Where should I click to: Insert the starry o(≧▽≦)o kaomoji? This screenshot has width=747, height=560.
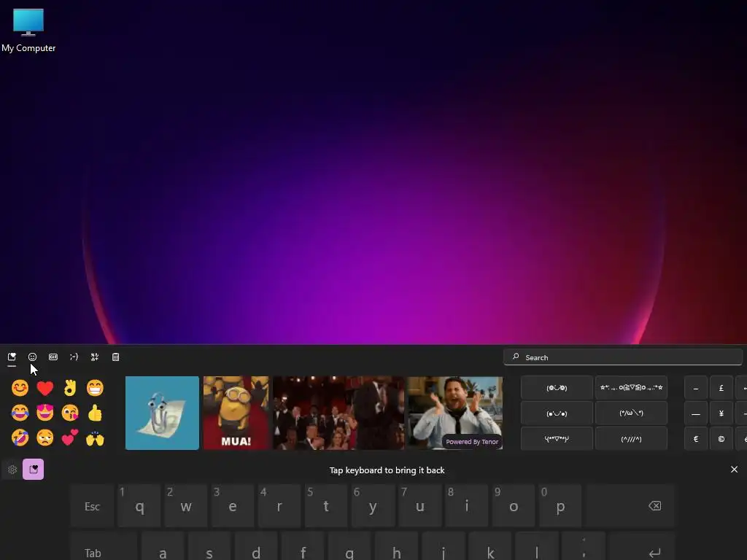point(631,388)
